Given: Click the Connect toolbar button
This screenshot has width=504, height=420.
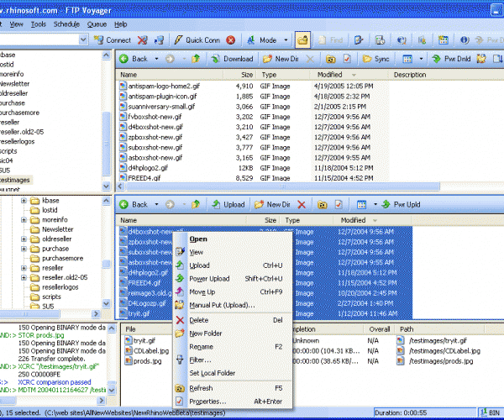Looking at the screenshot, I should coord(113,40).
